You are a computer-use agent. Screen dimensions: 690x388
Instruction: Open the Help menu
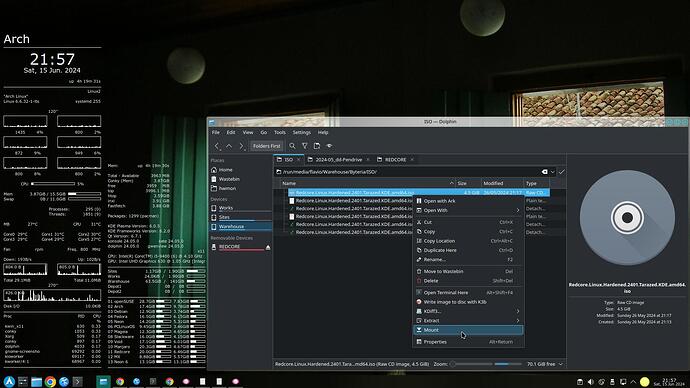[x=323, y=132]
